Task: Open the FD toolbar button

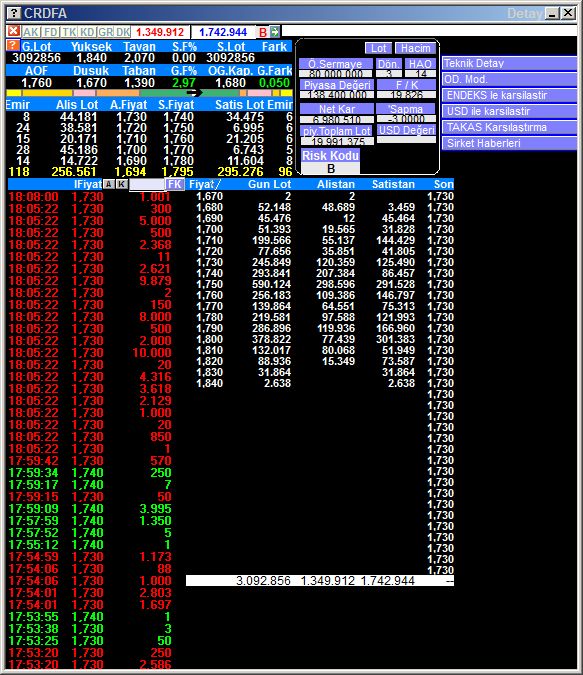Action: (50, 32)
